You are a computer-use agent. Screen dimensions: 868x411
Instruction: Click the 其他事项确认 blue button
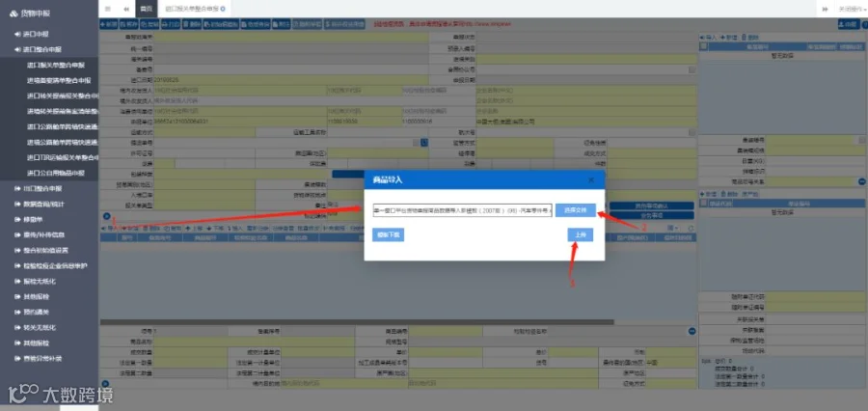tap(652, 206)
